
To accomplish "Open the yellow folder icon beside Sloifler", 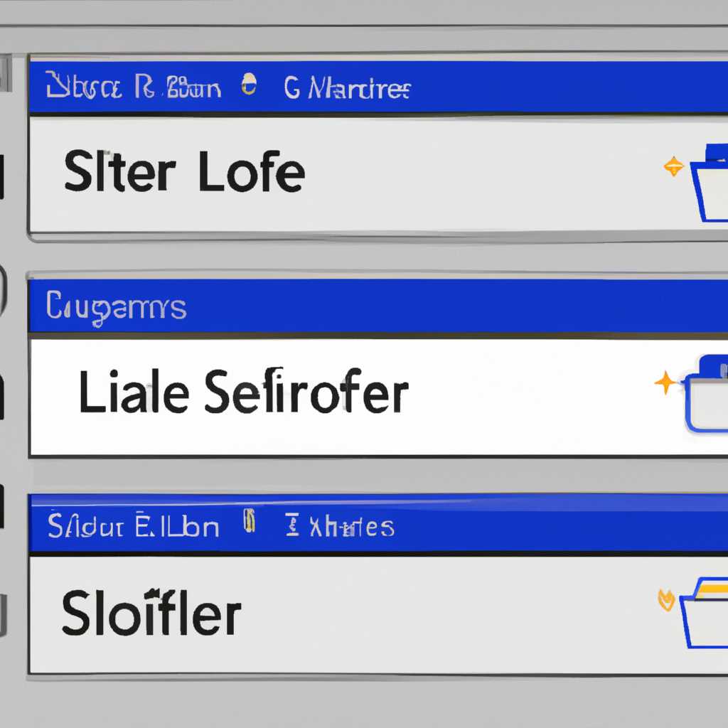I will [x=705, y=613].
